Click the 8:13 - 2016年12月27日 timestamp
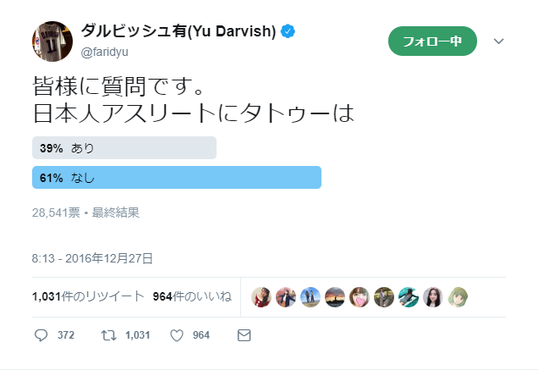538x370 pixels. 92,258
